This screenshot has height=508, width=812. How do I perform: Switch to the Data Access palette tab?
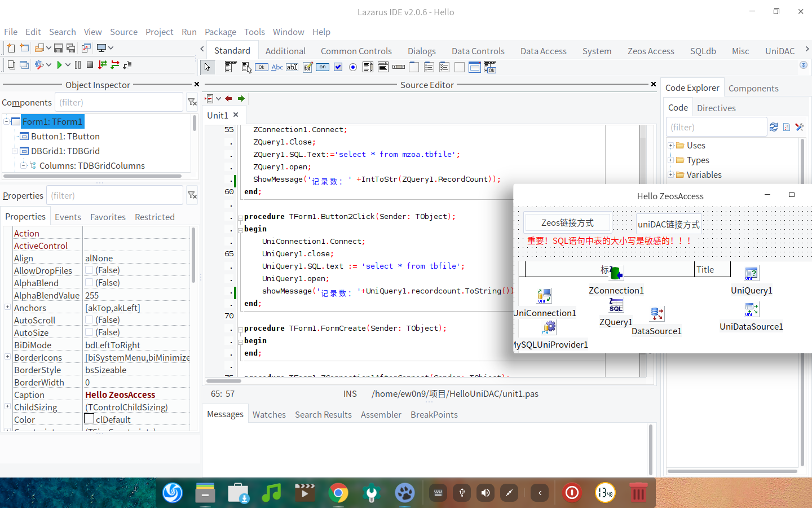(x=543, y=51)
